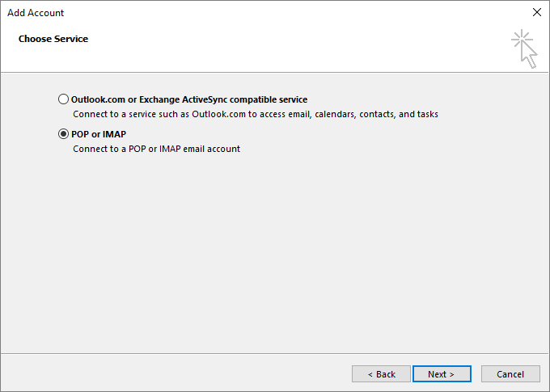Go back with the Back button
The width and height of the screenshot is (550, 392).
[381, 374]
